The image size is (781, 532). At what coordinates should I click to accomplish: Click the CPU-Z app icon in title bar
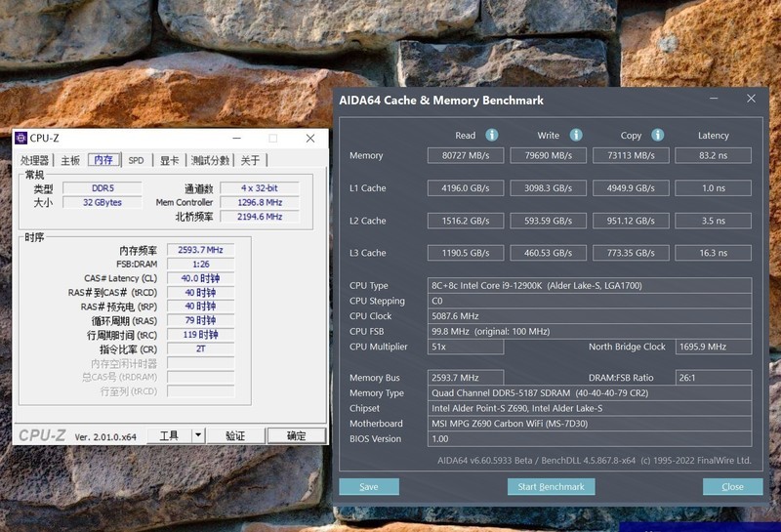[x=21, y=138]
